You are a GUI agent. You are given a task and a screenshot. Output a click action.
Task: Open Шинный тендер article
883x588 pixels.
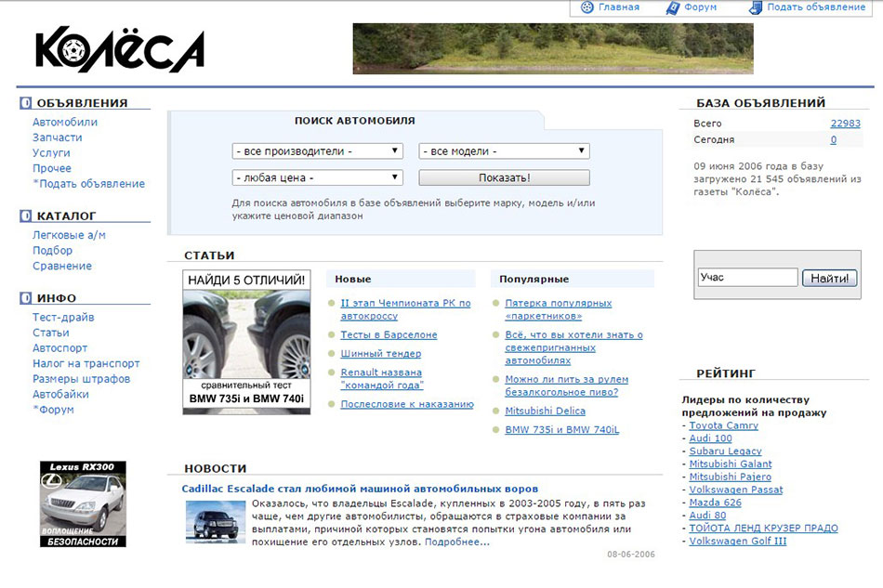381,353
